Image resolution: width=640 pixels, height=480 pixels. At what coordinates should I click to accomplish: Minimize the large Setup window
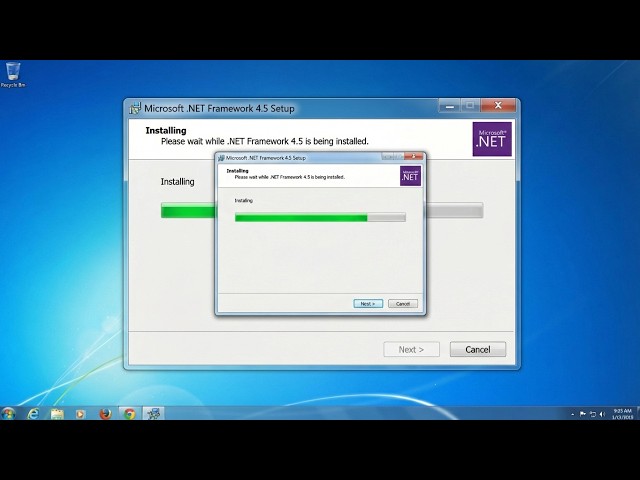pyautogui.click(x=449, y=106)
